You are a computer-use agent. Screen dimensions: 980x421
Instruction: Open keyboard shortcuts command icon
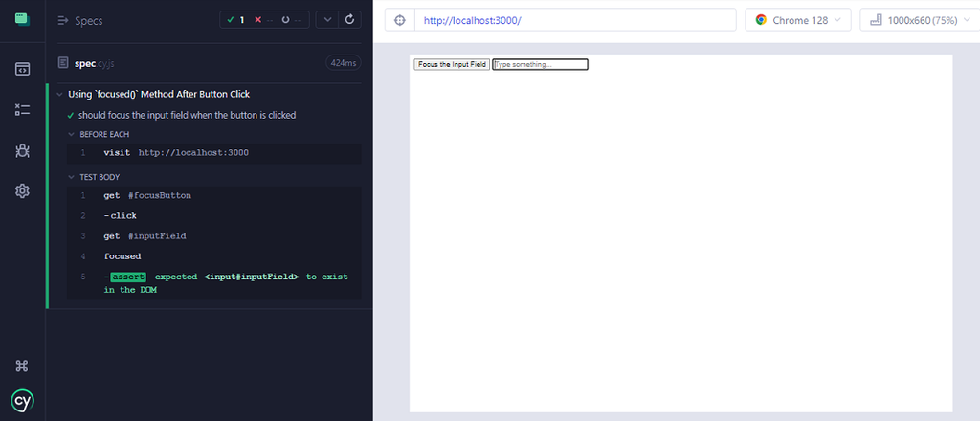click(23, 366)
